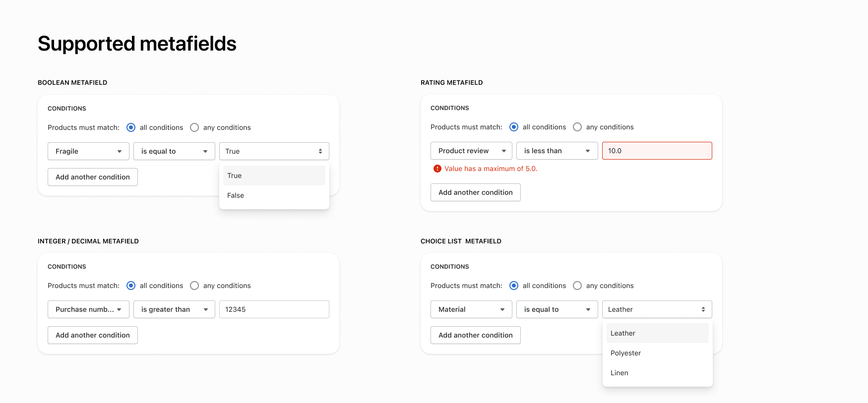Add another condition in Boolean metafield card
868x403 pixels.
point(93,177)
